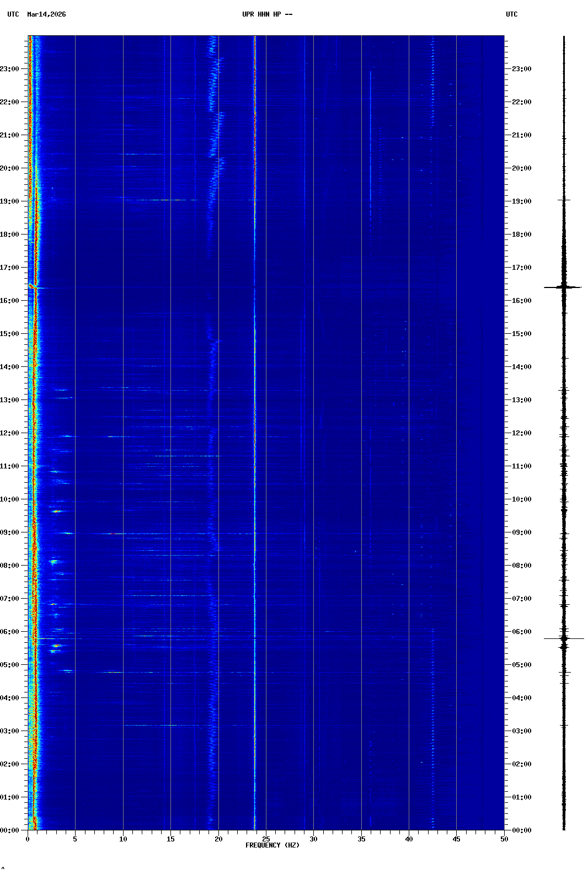
Task: Click the seismogram spike just before 06:00
Action: [564, 638]
